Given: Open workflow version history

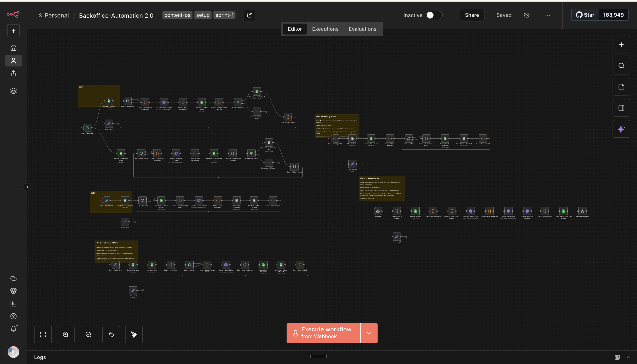Looking at the screenshot, I should [x=526, y=15].
